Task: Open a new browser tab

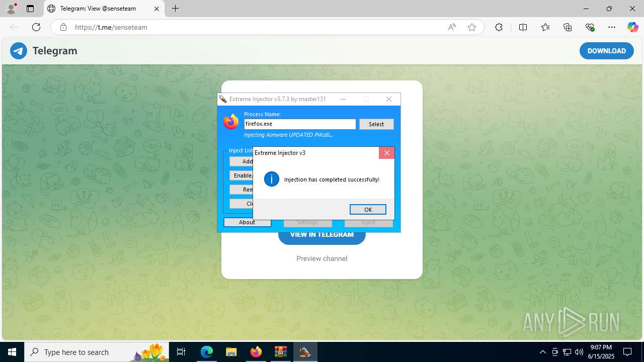Action: coord(175,9)
